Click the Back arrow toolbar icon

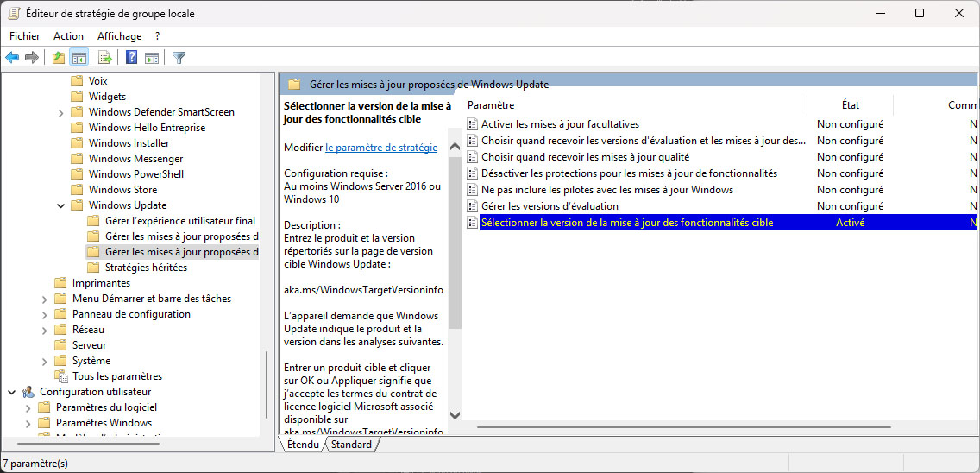[x=12, y=58]
